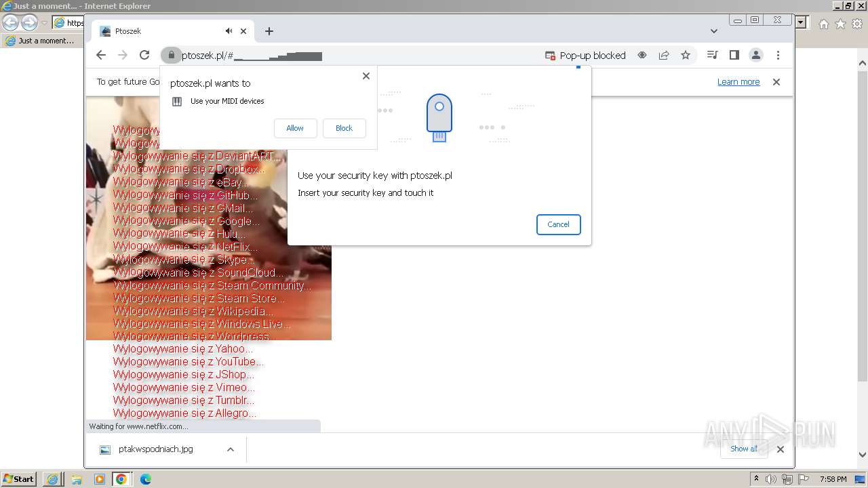Switch to Chrome on the taskbar
The height and width of the screenshot is (488, 868).
click(x=121, y=479)
